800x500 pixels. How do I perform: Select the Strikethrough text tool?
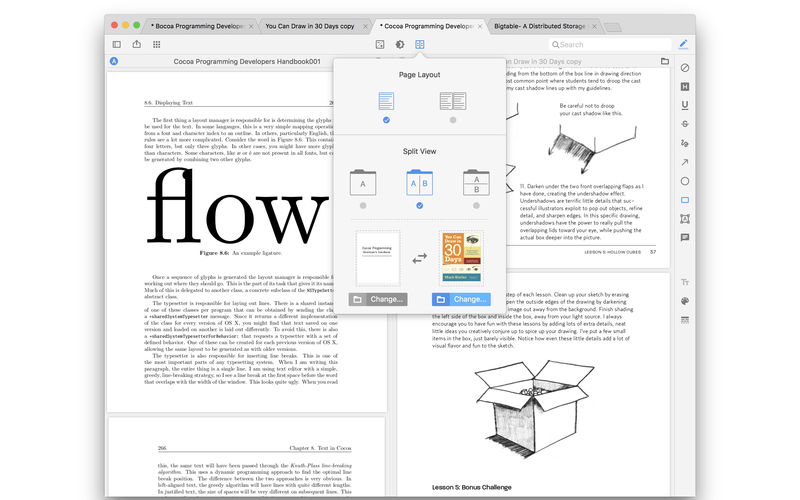point(685,124)
